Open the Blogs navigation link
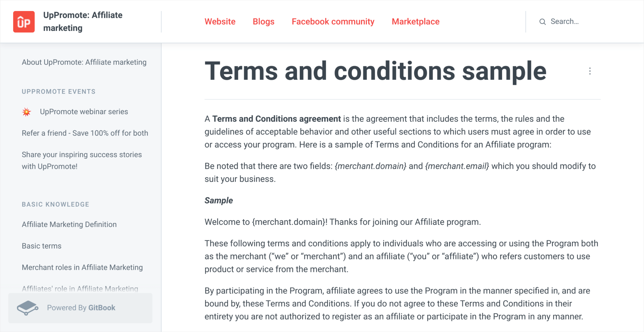 pyautogui.click(x=263, y=21)
